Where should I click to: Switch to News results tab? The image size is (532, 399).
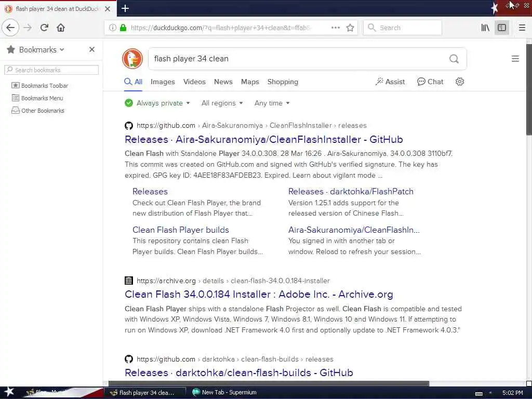click(x=223, y=82)
